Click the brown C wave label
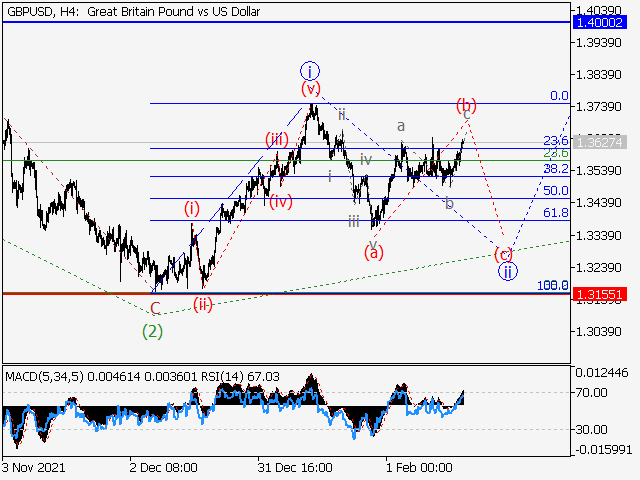640x480 pixels. point(155,308)
